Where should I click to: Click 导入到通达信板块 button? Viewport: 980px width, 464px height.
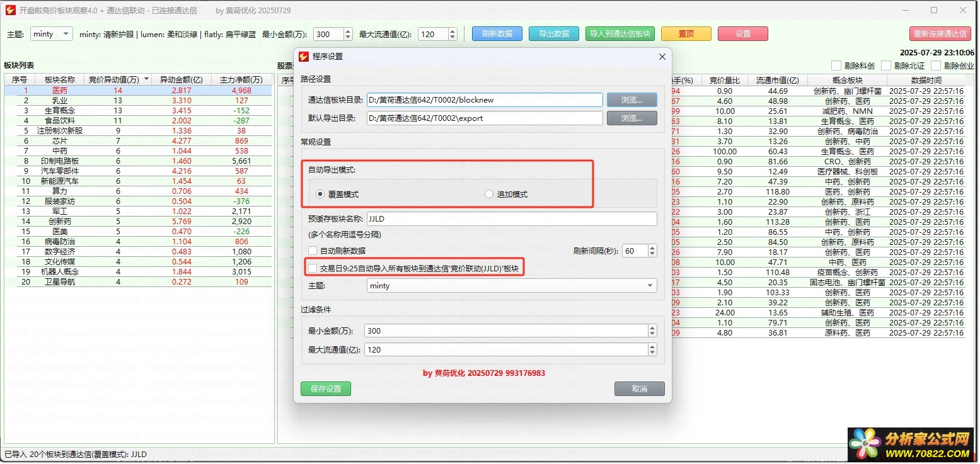pos(620,34)
